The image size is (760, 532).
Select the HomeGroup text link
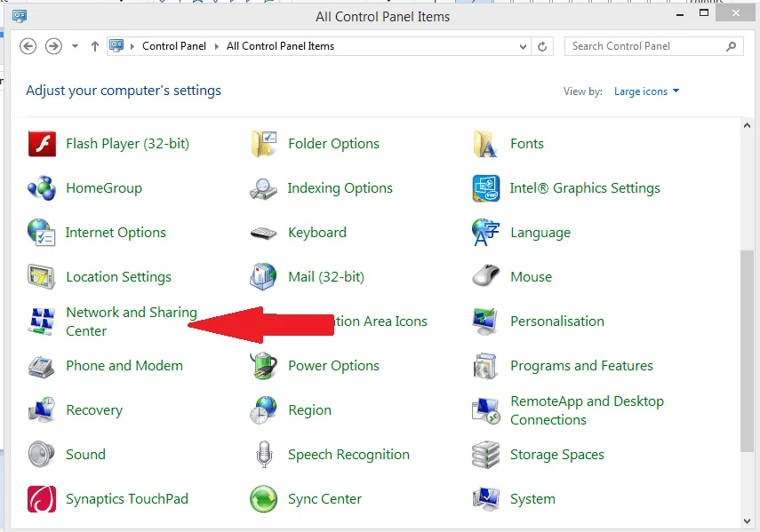pyautogui.click(x=104, y=187)
